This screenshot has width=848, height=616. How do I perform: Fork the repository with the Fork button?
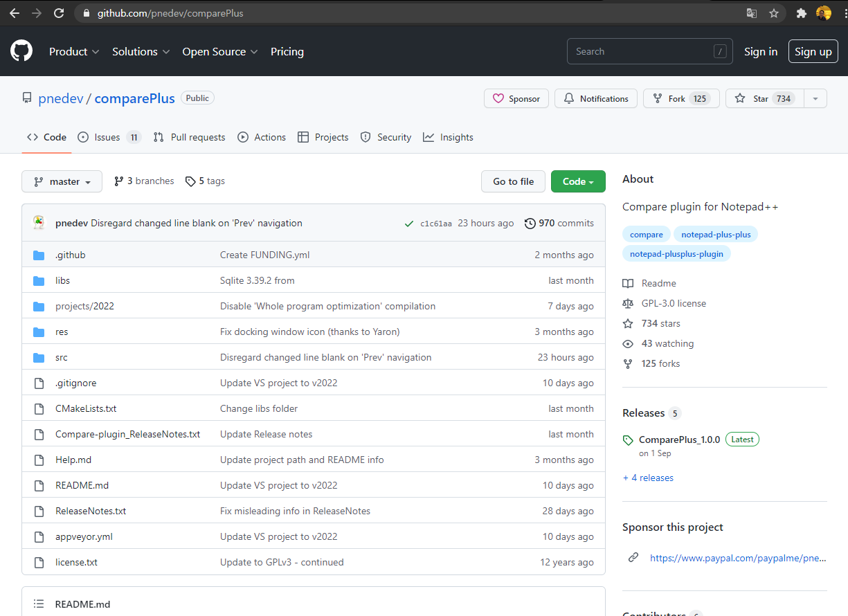click(x=681, y=98)
